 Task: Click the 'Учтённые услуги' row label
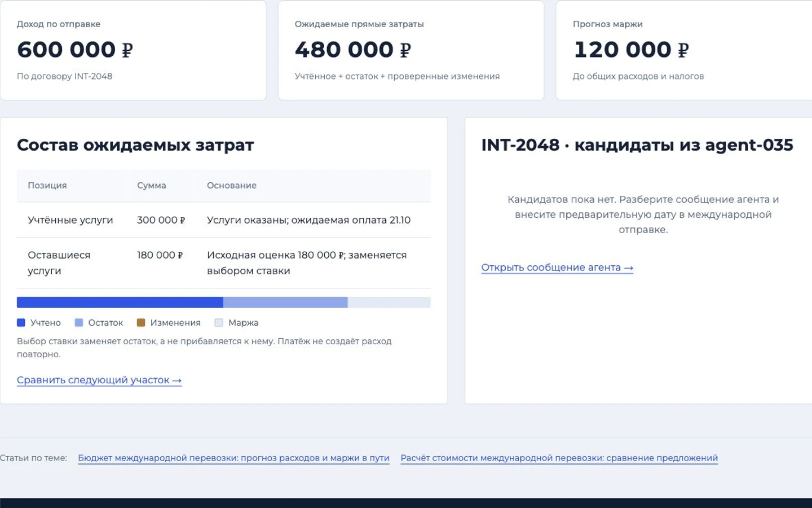click(70, 220)
